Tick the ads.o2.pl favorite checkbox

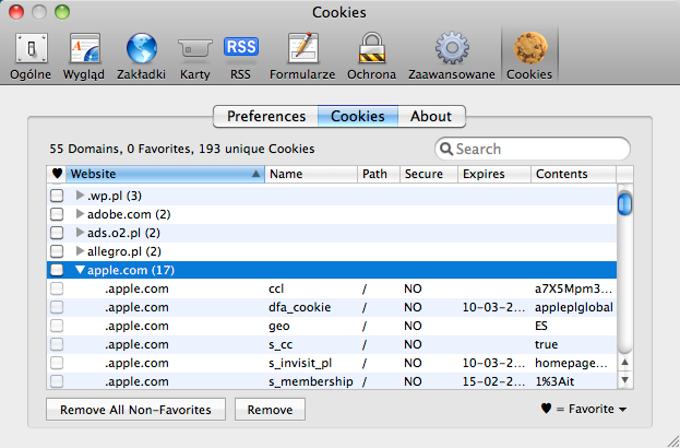coord(56,233)
